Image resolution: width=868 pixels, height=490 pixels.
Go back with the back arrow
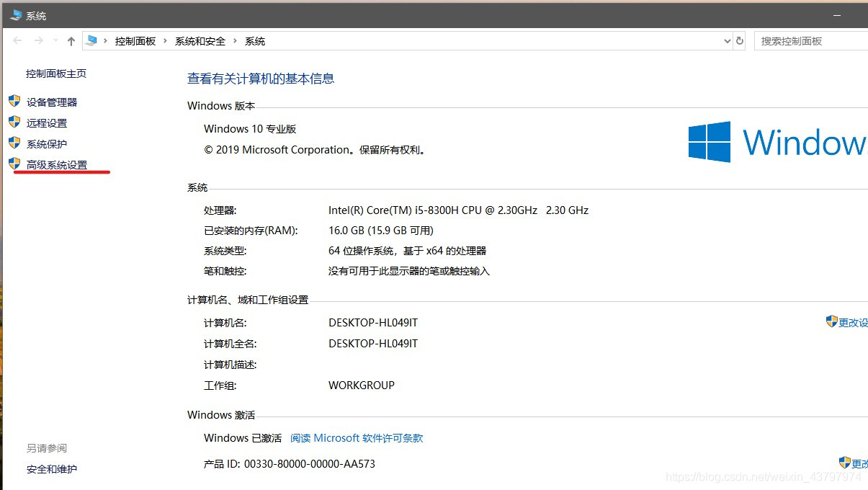point(17,41)
